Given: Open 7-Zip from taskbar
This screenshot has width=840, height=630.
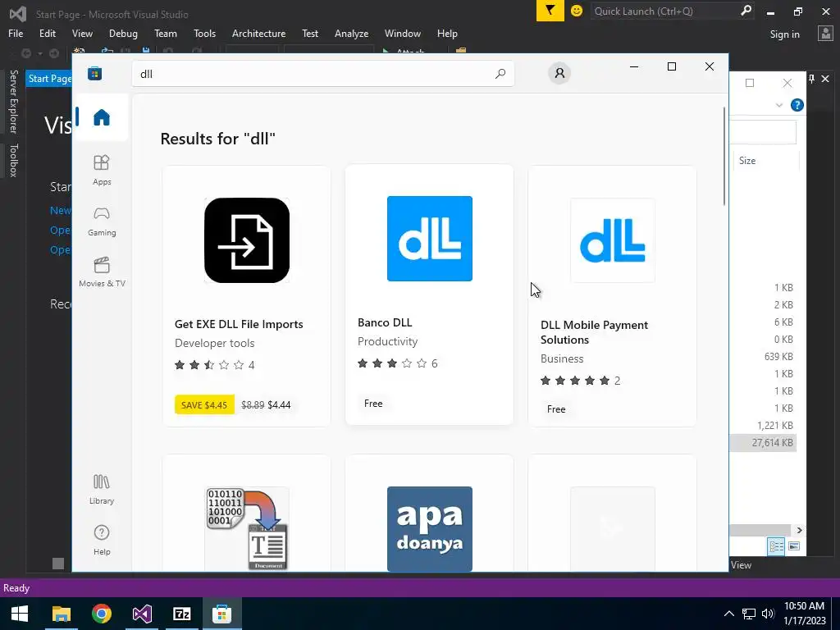Looking at the screenshot, I should point(182,614).
